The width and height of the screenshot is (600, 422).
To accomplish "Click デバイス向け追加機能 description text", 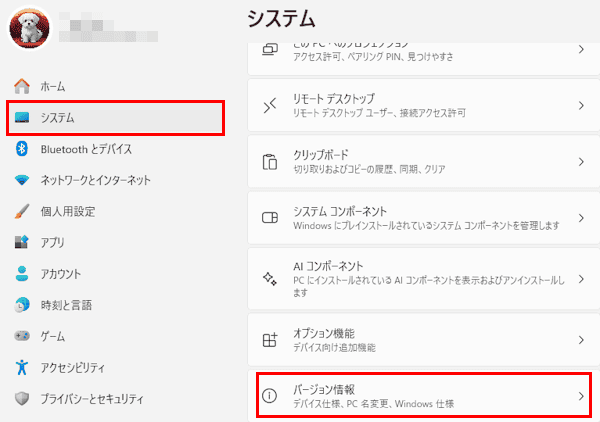I will coord(334,348).
